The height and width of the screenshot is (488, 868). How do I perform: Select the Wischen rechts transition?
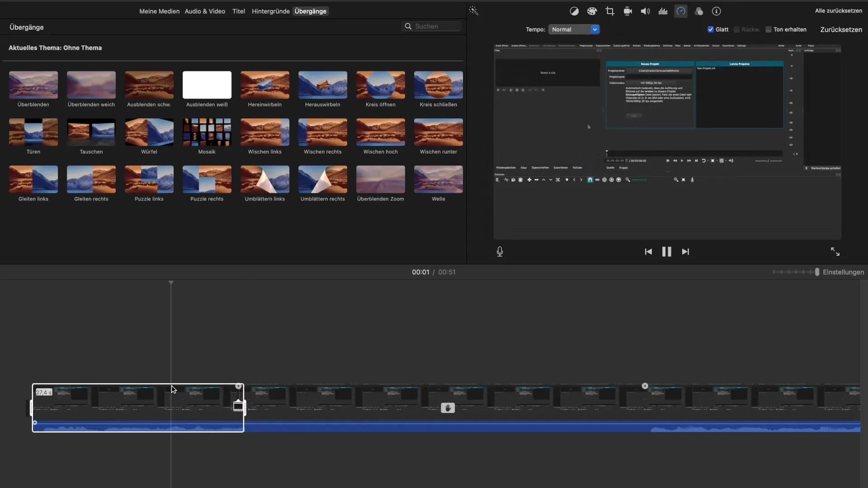(323, 132)
